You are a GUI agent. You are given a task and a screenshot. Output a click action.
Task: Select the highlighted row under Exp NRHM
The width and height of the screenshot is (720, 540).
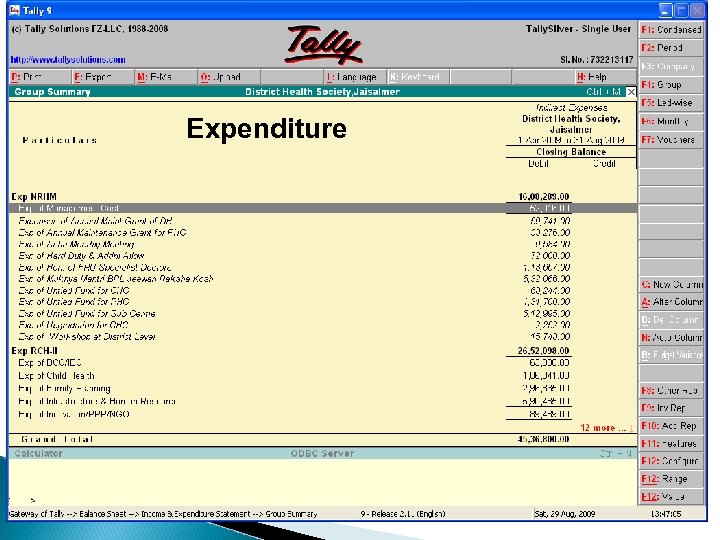pos(322,208)
